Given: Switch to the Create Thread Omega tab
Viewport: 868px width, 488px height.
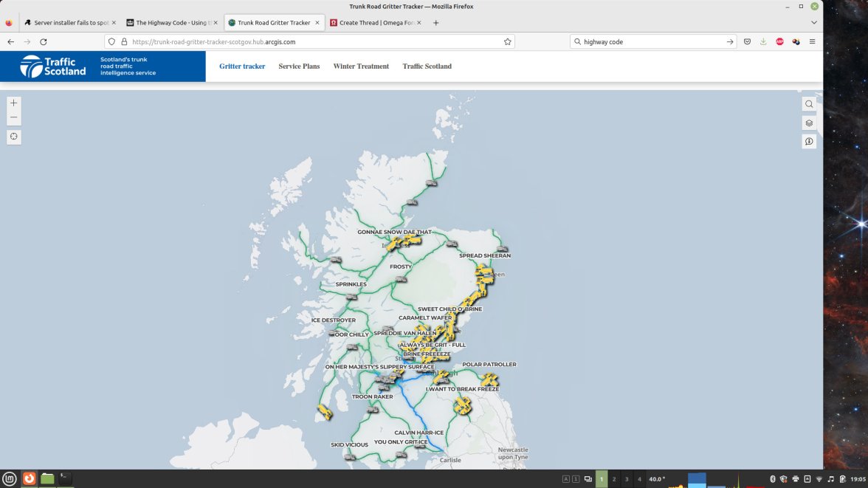Looking at the screenshot, I should [x=375, y=23].
